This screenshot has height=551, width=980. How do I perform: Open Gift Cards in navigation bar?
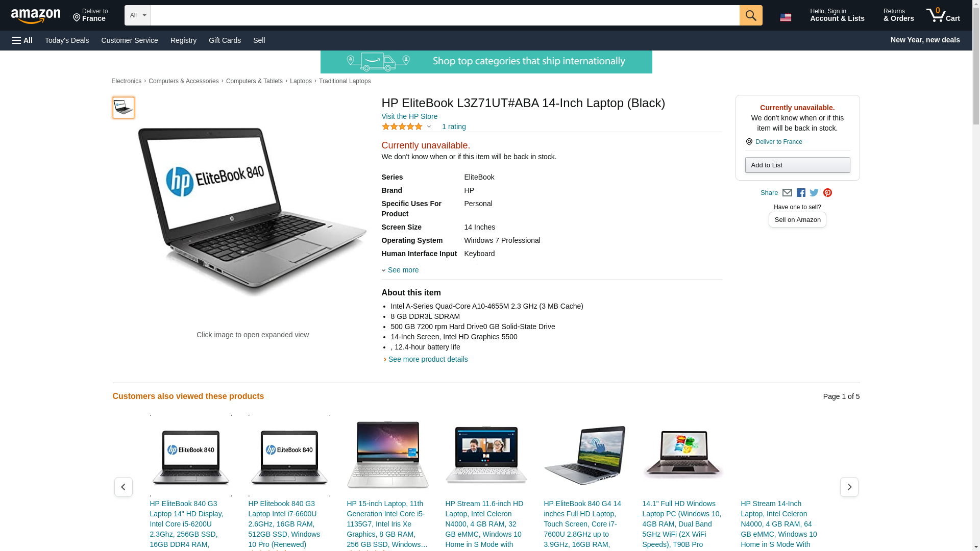[225, 40]
